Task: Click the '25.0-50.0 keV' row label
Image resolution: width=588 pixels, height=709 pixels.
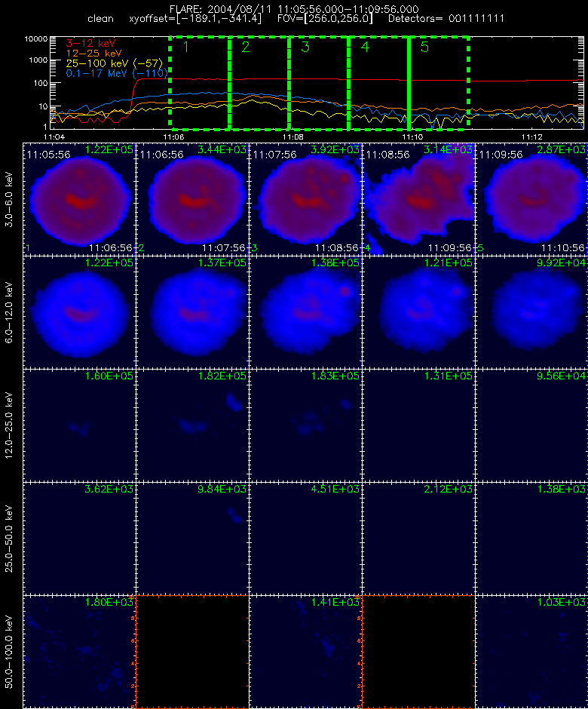Action: pos(10,539)
